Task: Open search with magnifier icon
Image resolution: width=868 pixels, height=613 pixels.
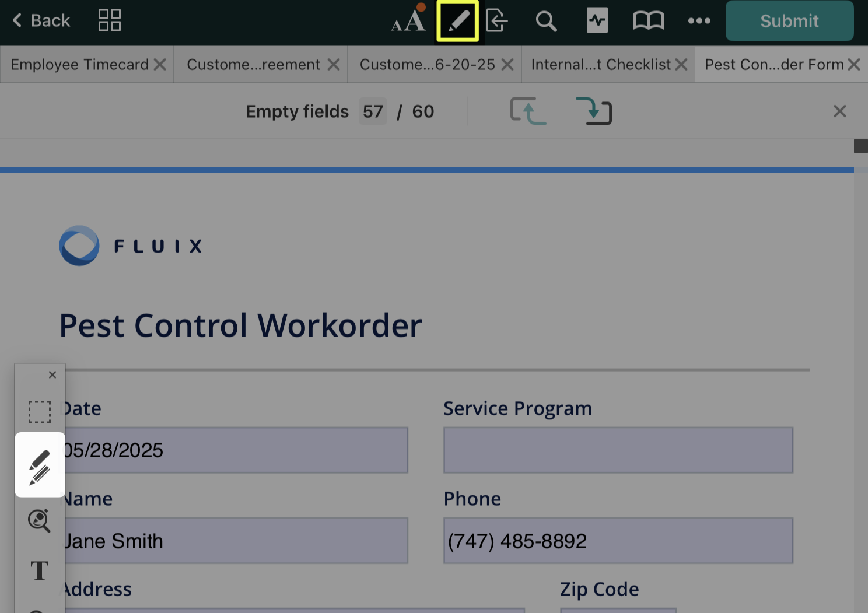Action: point(546,21)
